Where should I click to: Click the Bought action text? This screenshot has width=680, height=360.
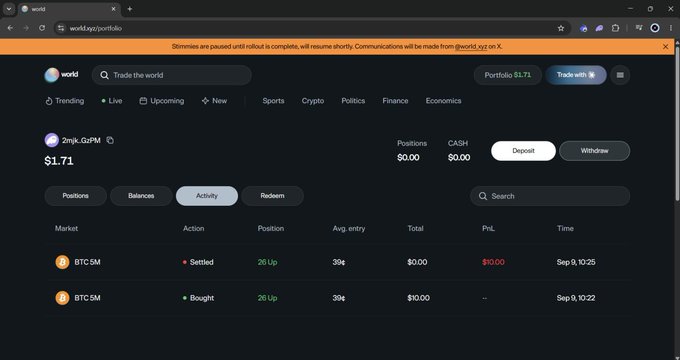click(x=202, y=298)
